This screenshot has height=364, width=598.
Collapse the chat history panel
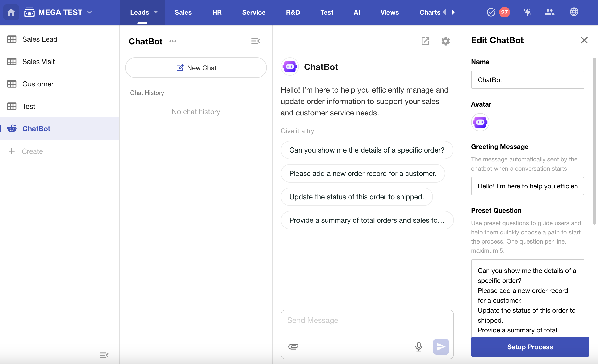tap(256, 41)
